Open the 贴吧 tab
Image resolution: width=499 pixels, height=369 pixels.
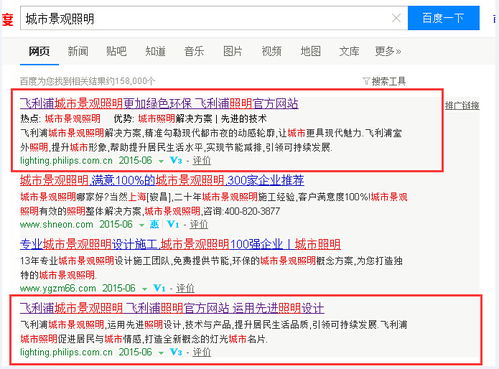point(116,51)
